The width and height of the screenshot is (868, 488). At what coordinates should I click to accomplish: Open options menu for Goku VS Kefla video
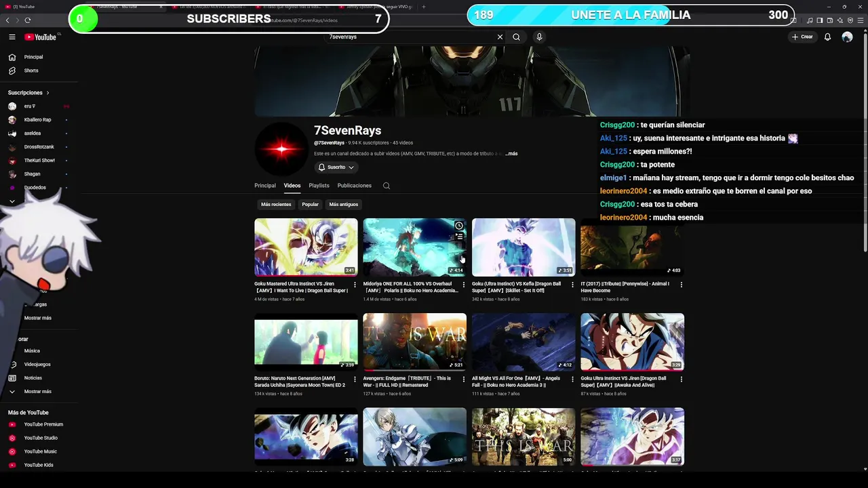[x=572, y=285]
